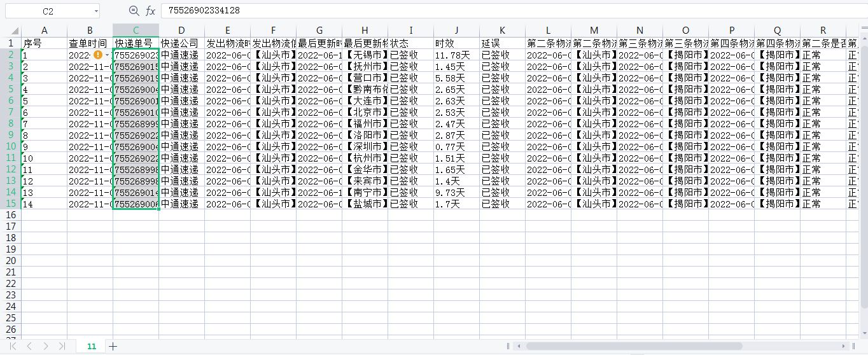Select row 26 header
This screenshot has height=355, width=868.
pyautogui.click(x=11, y=330)
